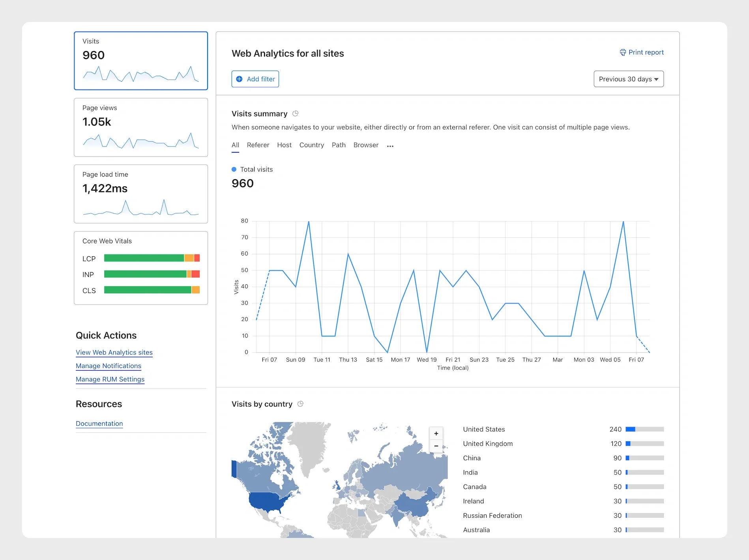The image size is (749, 560).
Task: Click the blue Total visits legend dot
Action: coord(234,169)
